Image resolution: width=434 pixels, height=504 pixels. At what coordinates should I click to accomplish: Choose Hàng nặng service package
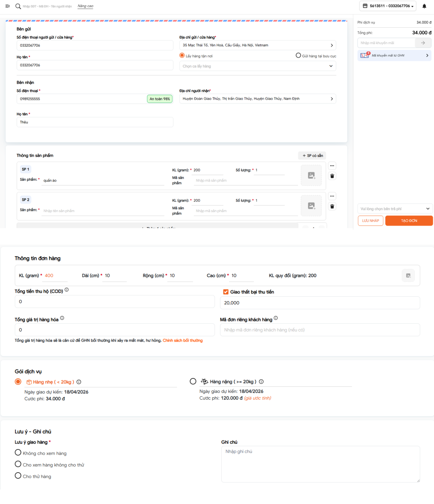point(193,381)
